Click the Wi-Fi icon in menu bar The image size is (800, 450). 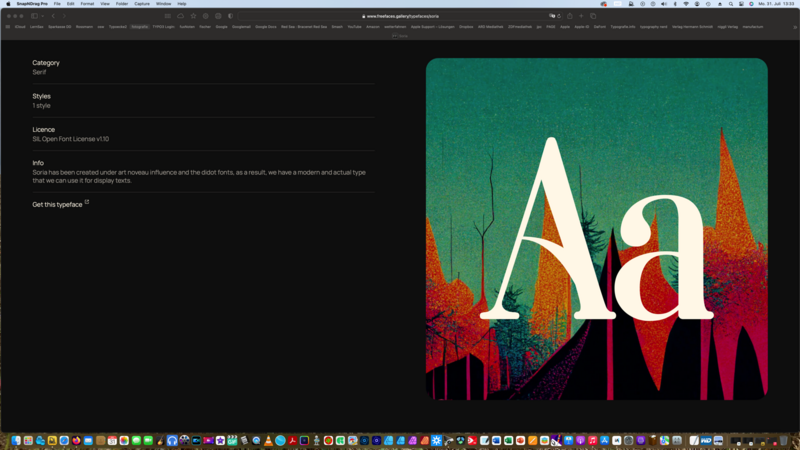pos(686,4)
